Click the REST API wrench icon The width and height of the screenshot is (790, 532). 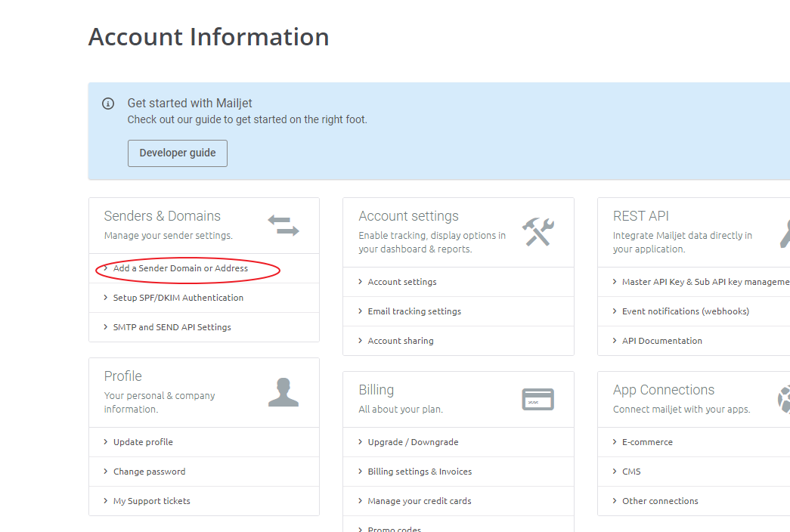785,233
